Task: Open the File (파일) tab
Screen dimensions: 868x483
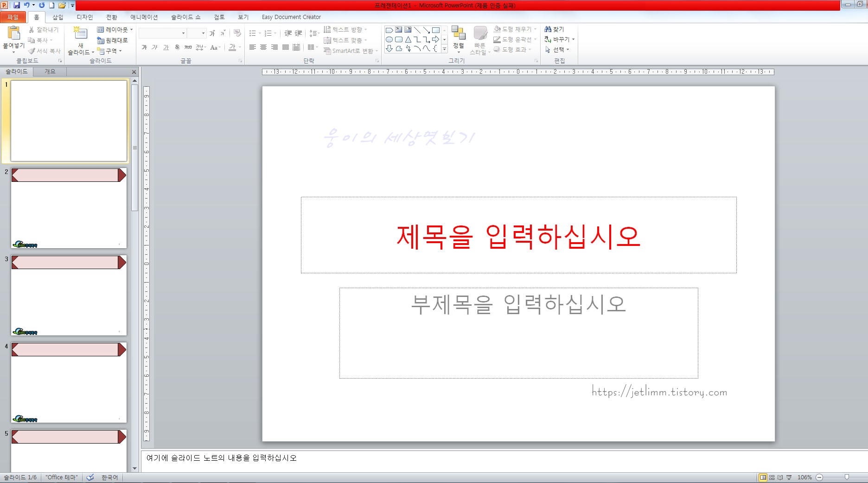Action: click(13, 17)
